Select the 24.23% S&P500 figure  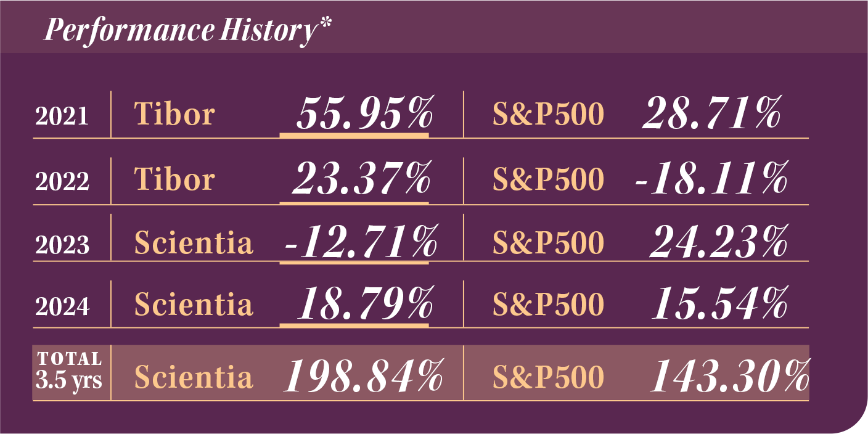pyautogui.click(x=718, y=242)
